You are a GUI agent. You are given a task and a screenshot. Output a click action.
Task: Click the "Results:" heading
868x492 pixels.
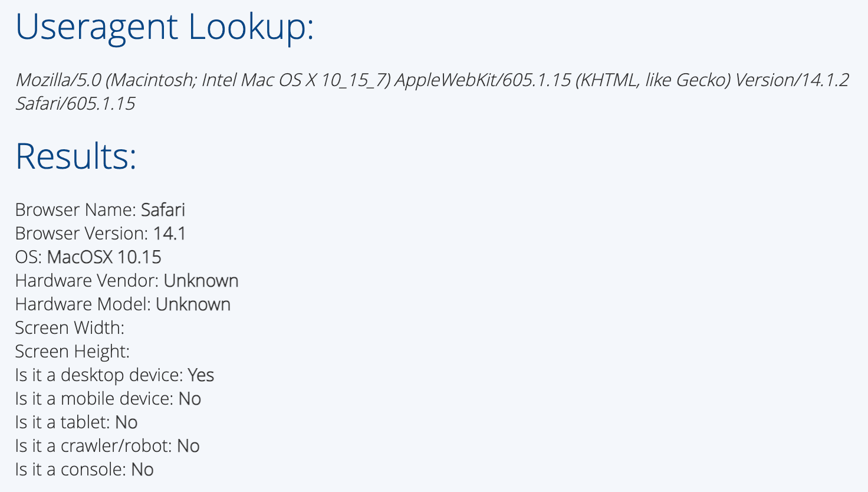click(x=75, y=156)
